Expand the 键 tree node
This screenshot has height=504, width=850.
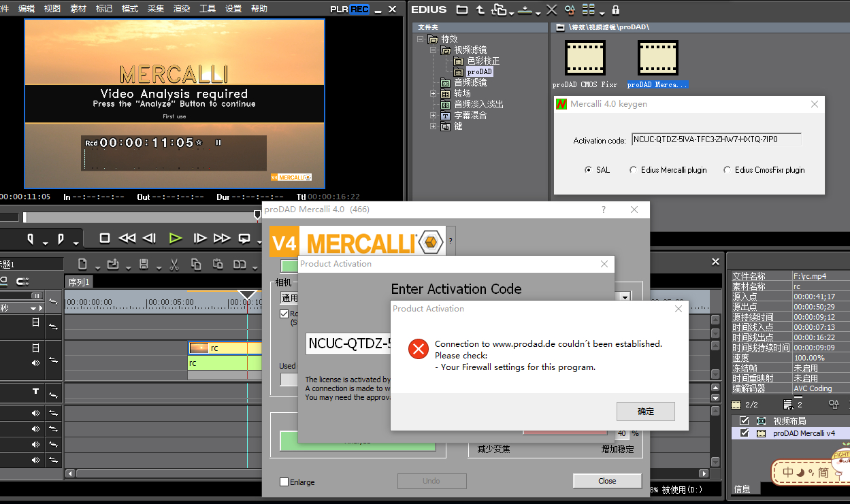point(434,126)
